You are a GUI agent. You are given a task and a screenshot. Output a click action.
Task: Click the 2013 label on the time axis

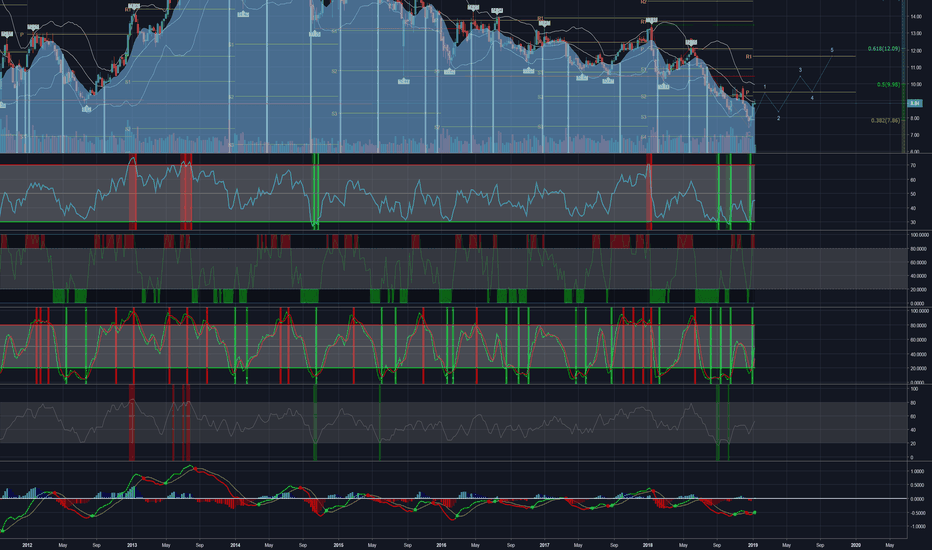point(132,545)
